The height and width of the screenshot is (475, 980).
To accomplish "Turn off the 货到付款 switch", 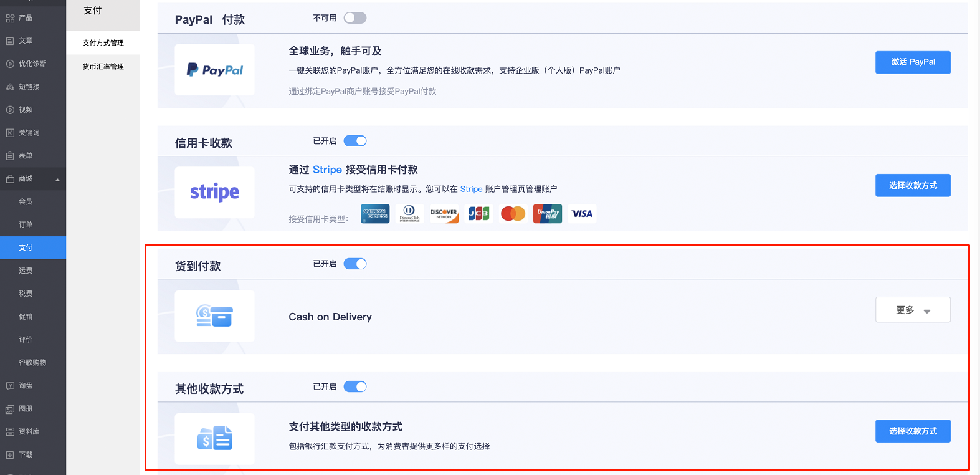I will click(355, 264).
